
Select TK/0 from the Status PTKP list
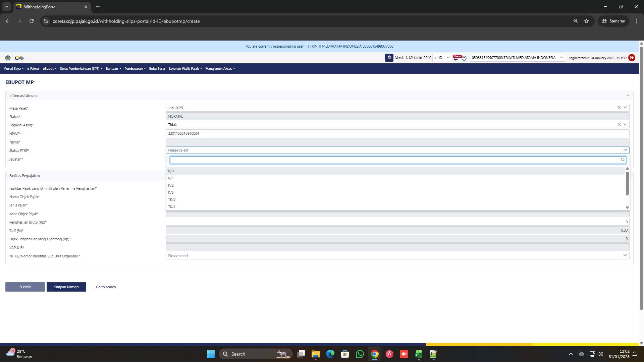(x=172, y=199)
